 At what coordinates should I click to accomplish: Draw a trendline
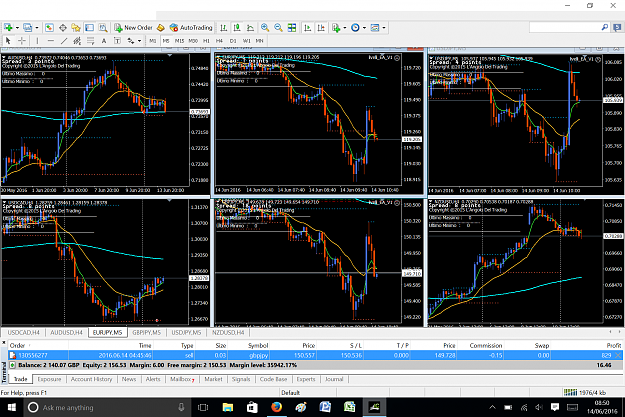tap(64, 41)
